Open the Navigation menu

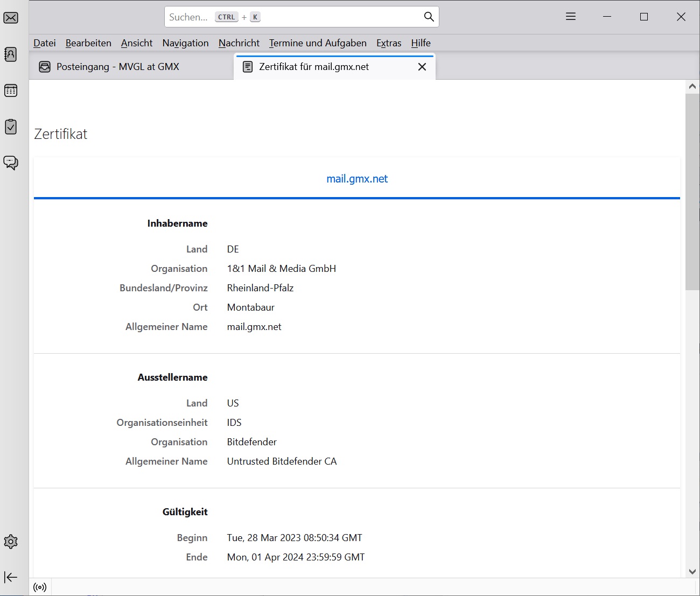pos(185,43)
